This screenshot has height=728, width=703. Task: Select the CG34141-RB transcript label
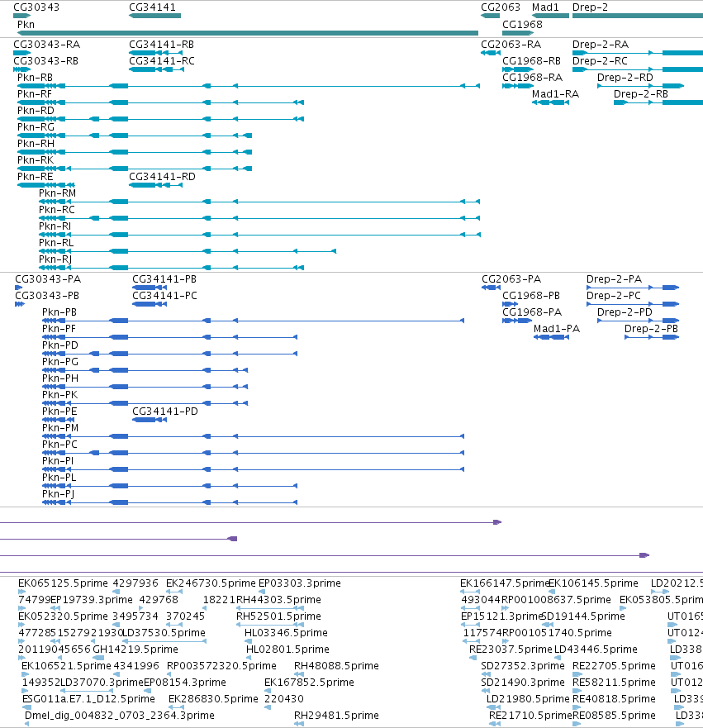pos(161,44)
